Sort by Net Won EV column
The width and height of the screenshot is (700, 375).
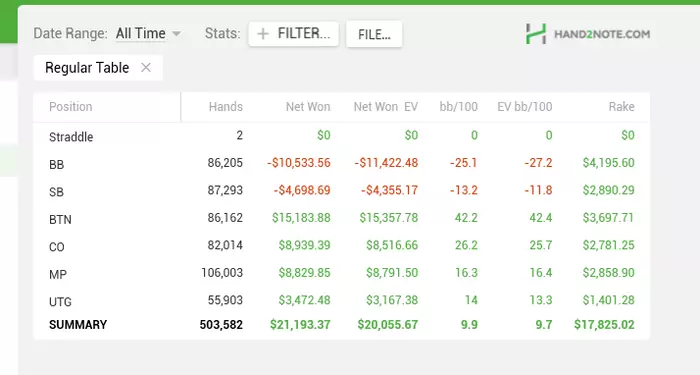tap(386, 107)
